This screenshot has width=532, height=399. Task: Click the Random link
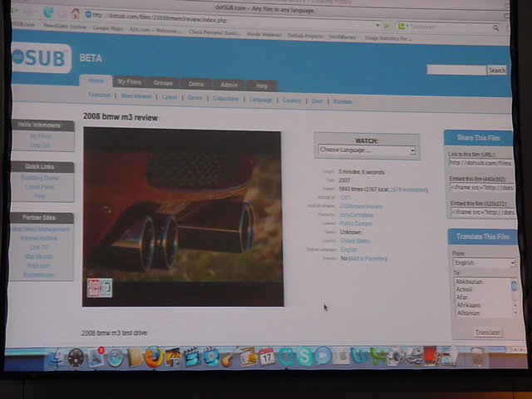342,101
